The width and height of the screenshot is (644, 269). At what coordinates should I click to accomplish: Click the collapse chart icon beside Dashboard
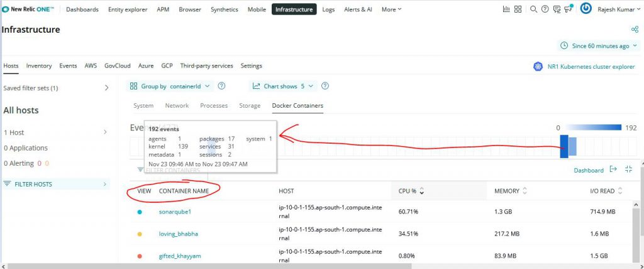point(628,169)
